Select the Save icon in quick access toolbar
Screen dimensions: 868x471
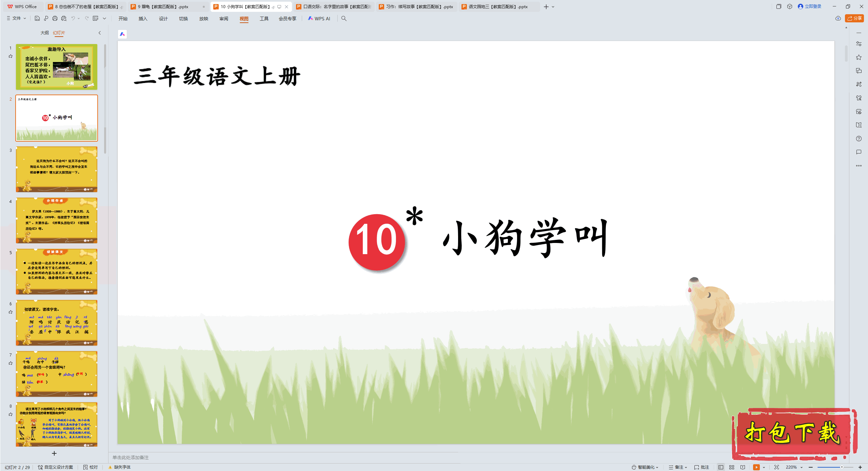[37, 19]
